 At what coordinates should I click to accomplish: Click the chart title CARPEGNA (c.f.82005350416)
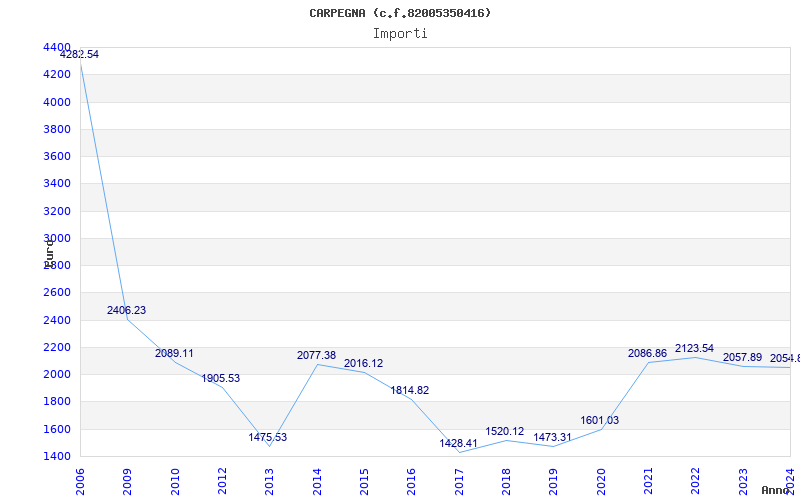tap(400, 13)
